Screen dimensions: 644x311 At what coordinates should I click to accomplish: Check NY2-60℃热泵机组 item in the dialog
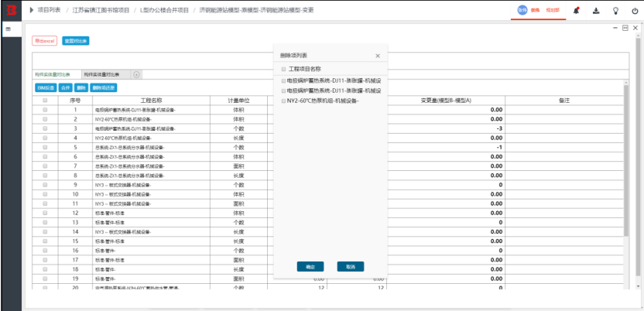pyautogui.click(x=283, y=101)
